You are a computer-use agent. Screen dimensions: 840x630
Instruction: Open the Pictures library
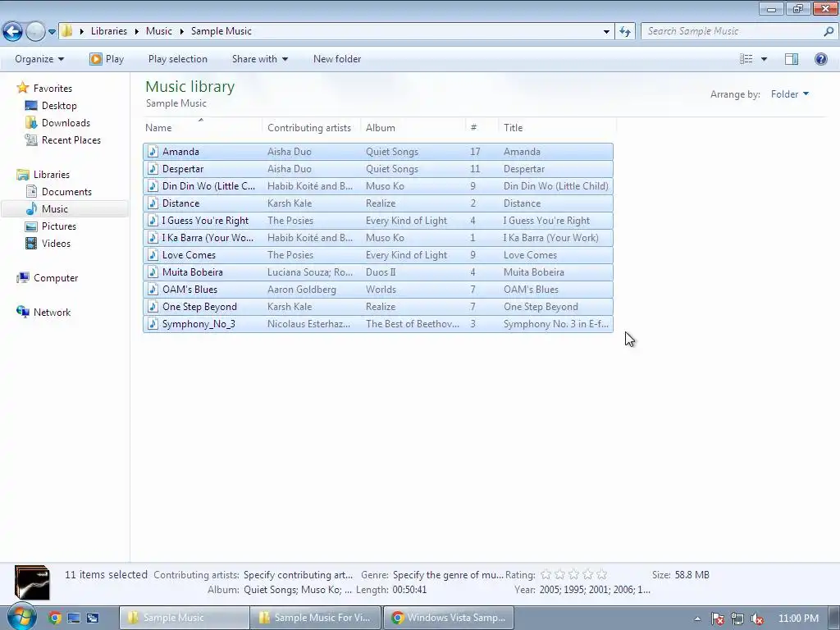click(59, 226)
